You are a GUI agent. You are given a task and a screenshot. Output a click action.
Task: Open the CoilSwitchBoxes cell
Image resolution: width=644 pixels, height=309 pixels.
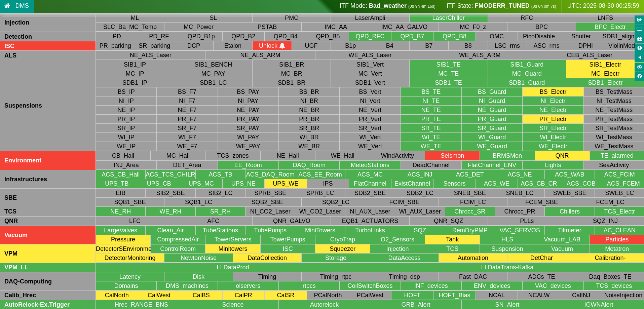coord(370,286)
